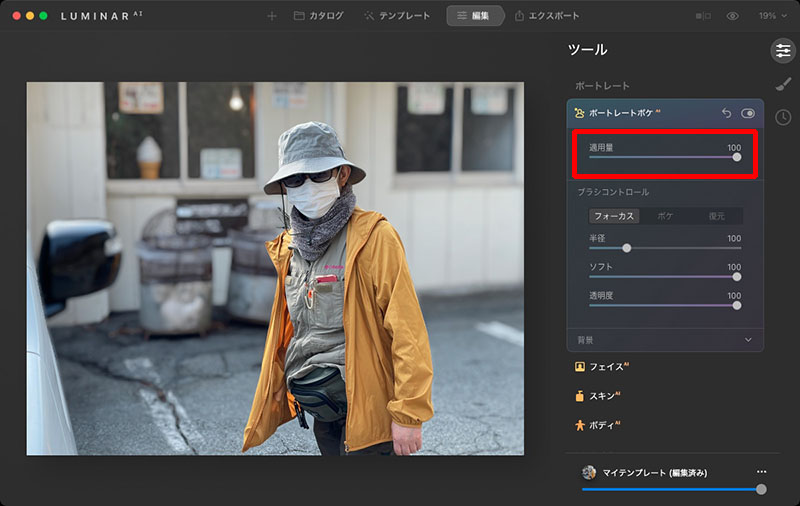
Task: Click the 半径 value 100
Action: (x=734, y=238)
